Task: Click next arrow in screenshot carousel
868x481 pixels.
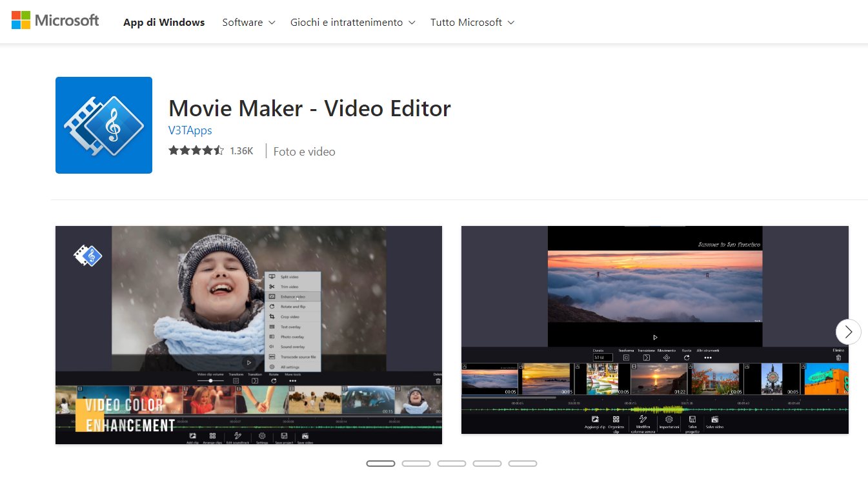Action: coord(848,332)
